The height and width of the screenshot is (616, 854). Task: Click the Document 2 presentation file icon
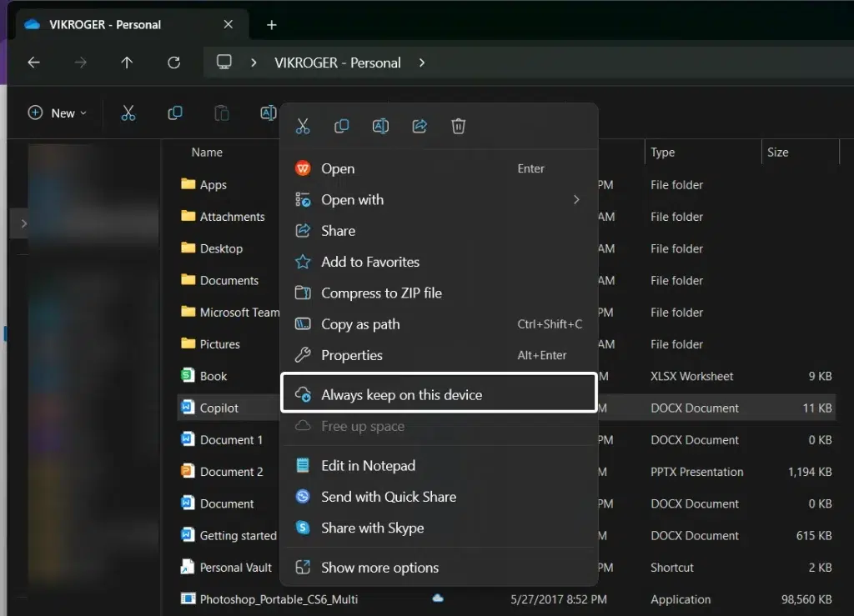coord(188,471)
